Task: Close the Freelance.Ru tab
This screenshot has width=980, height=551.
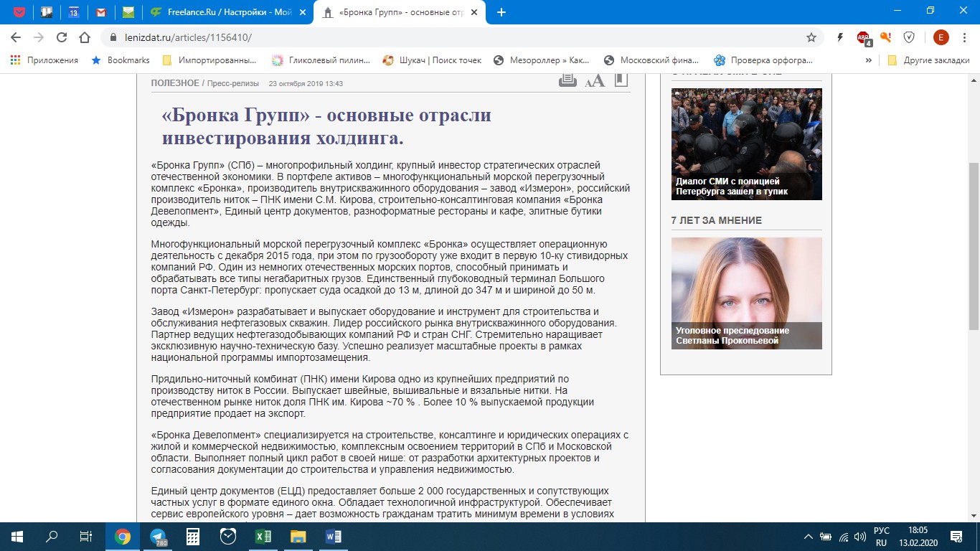Action: click(301, 12)
